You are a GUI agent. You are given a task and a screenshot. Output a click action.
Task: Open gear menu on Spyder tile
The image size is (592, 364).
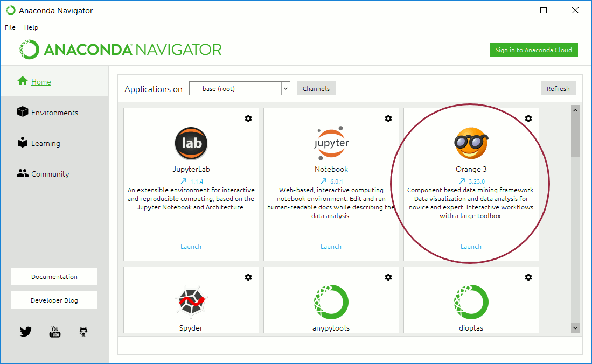point(248,277)
